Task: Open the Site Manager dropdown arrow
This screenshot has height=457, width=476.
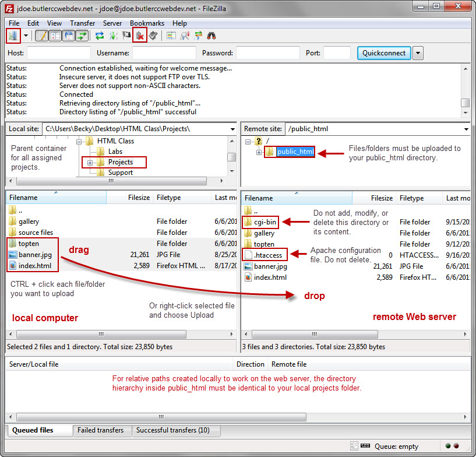Action: (26, 36)
